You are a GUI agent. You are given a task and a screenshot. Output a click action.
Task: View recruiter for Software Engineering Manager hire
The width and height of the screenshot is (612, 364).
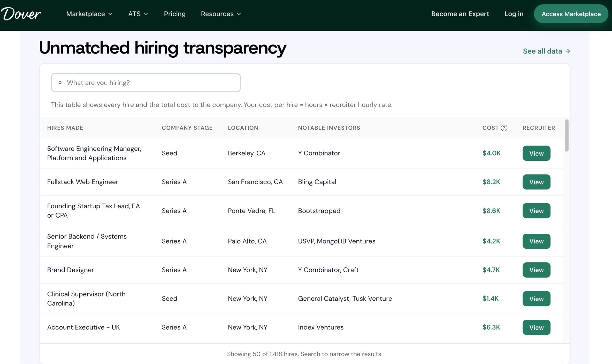click(536, 153)
